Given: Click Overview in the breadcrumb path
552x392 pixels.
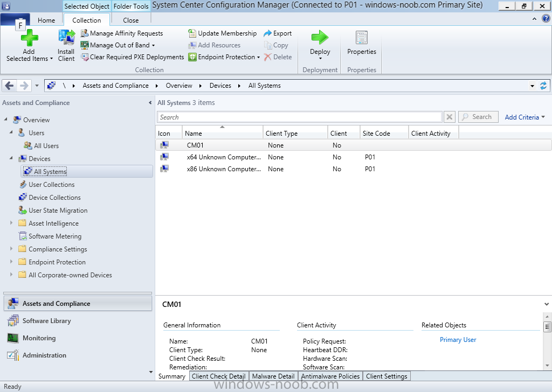Looking at the screenshot, I should pos(179,86).
